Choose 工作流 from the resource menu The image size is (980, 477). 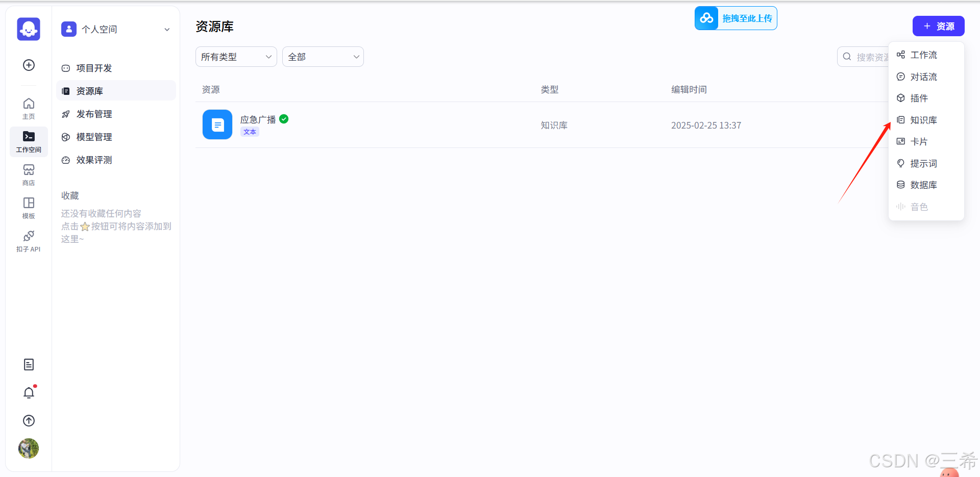[x=926, y=55]
